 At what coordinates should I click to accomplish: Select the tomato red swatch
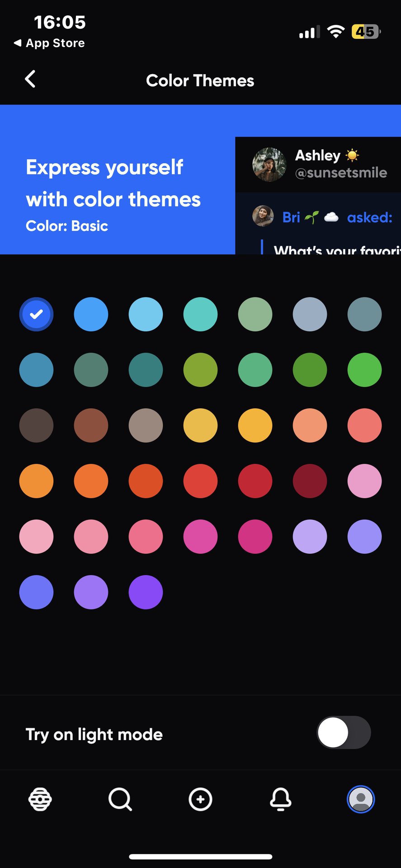coord(200,481)
